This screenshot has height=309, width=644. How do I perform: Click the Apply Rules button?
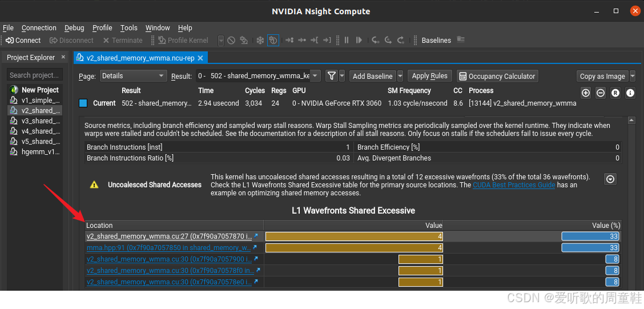[x=429, y=76]
